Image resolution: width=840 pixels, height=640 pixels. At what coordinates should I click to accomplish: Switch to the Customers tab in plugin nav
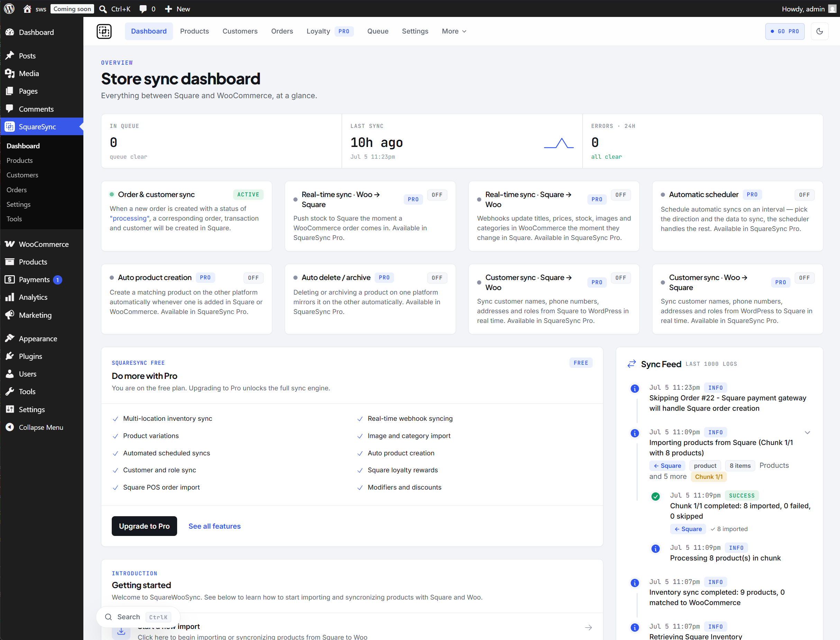[240, 31]
